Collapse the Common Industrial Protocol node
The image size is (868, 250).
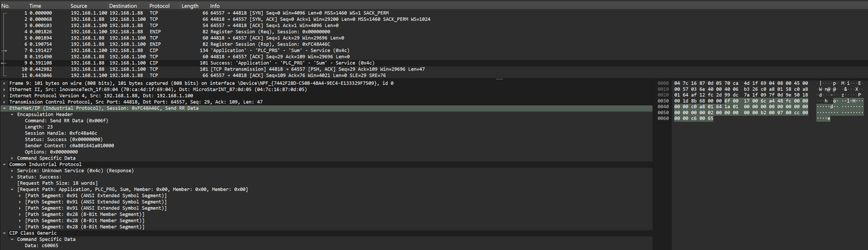(x=4, y=164)
